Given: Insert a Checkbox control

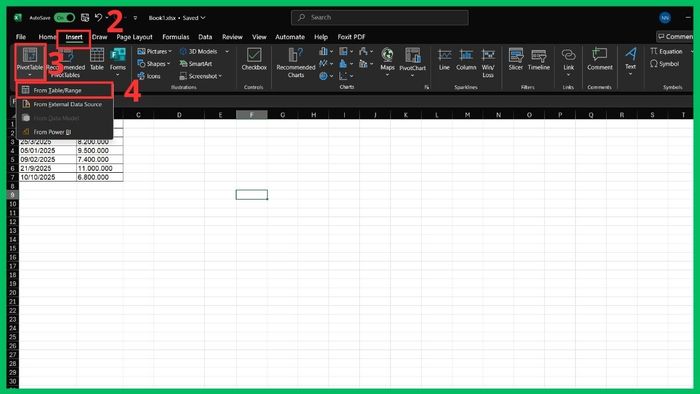Looking at the screenshot, I should (254, 59).
